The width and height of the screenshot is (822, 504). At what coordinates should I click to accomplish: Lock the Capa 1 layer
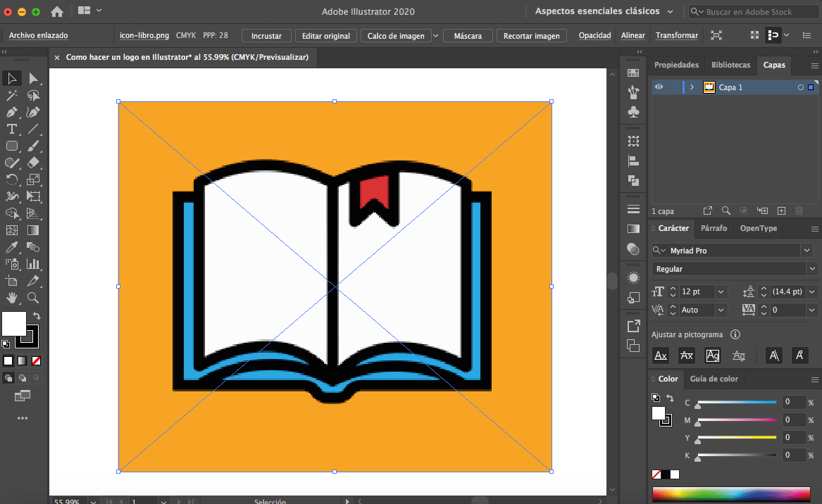point(674,87)
